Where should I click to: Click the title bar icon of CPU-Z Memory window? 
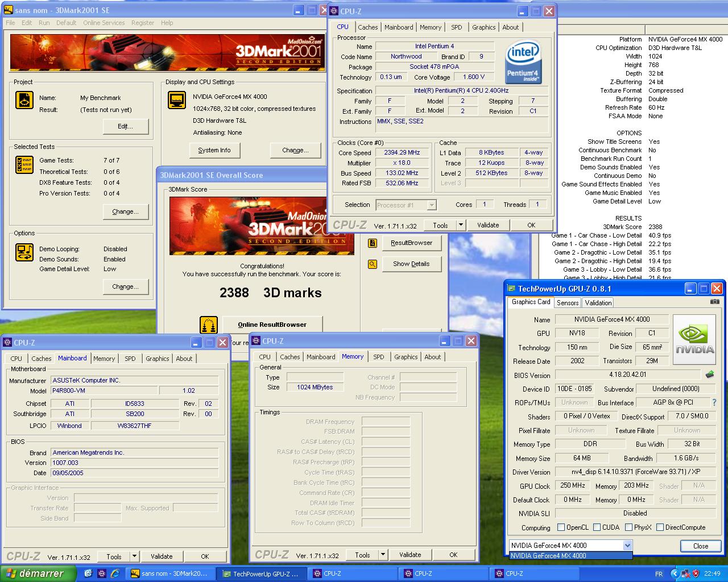[255, 341]
